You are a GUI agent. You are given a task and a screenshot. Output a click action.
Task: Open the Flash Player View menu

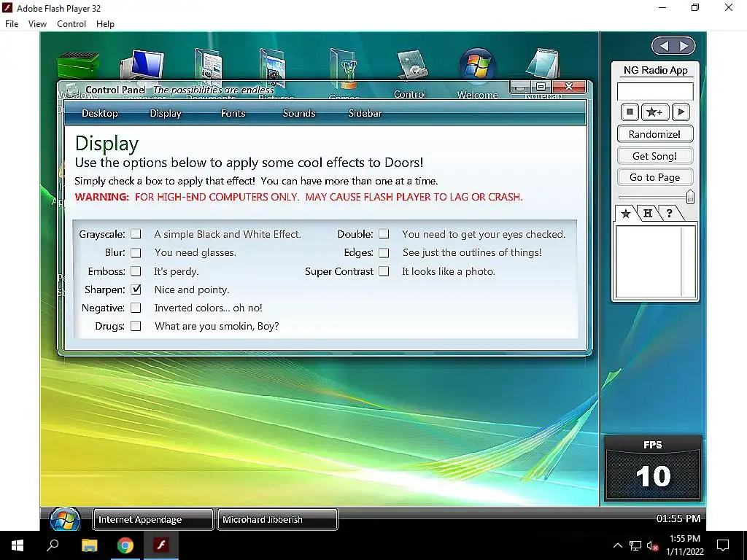point(37,24)
